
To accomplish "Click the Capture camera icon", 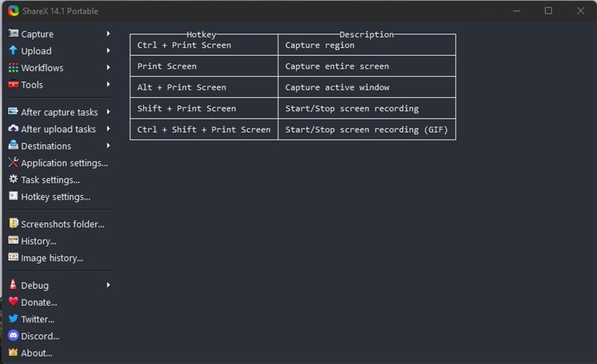I will tap(13, 34).
